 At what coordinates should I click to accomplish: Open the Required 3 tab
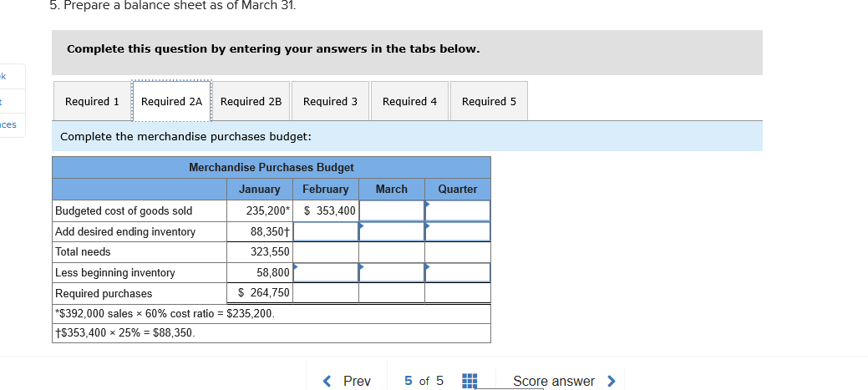pos(331,101)
